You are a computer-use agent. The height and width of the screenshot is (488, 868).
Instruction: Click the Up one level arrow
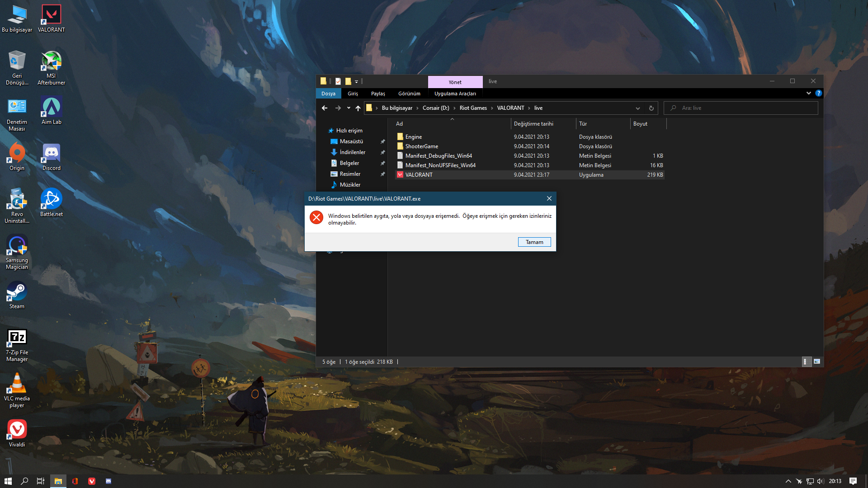358,108
